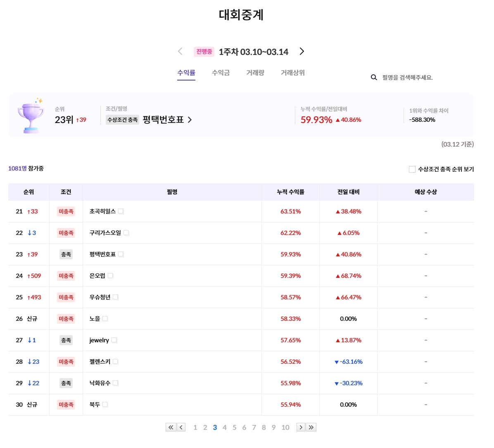Tick the checkbox beside jewelry
494x448 pixels.
click(114, 340)
